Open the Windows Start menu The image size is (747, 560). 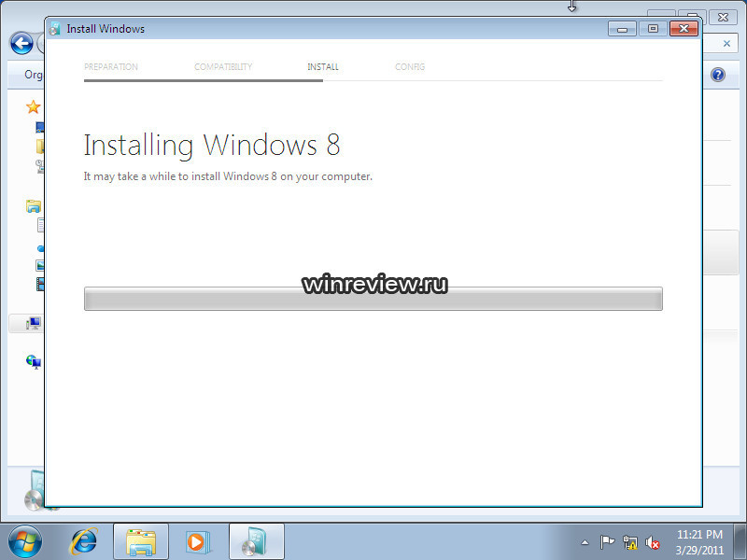click(x=24, y=540)
